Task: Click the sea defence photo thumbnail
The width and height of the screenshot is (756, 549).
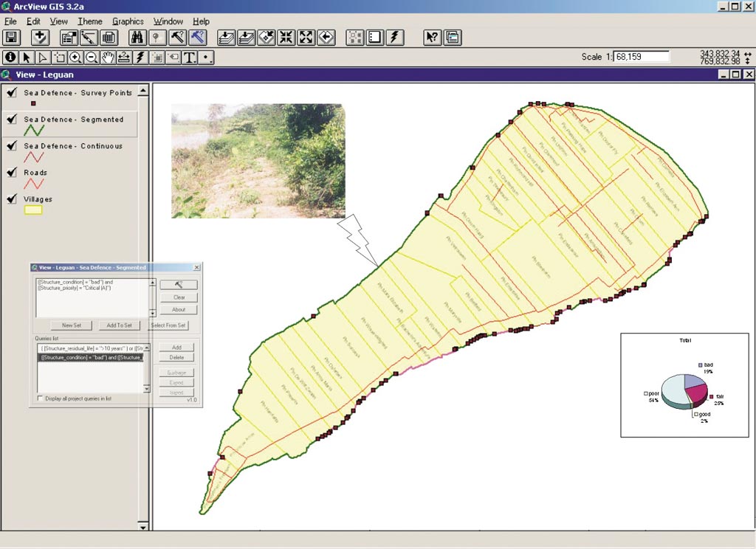Action: tap(258, 161)
